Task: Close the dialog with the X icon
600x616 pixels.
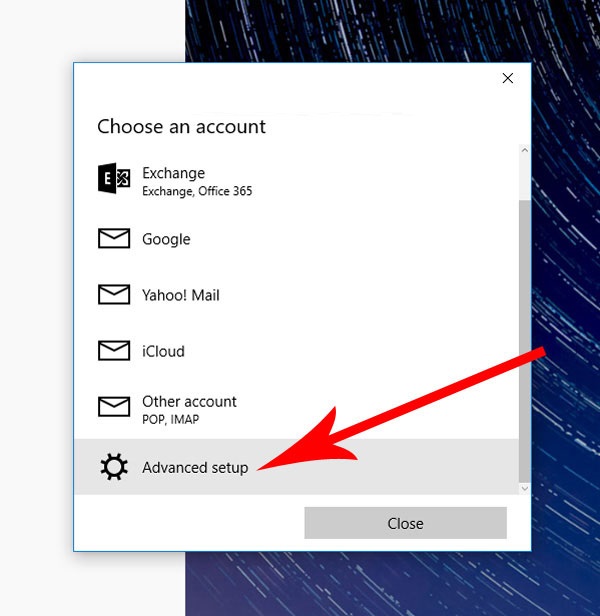Action: coord(508,78)
